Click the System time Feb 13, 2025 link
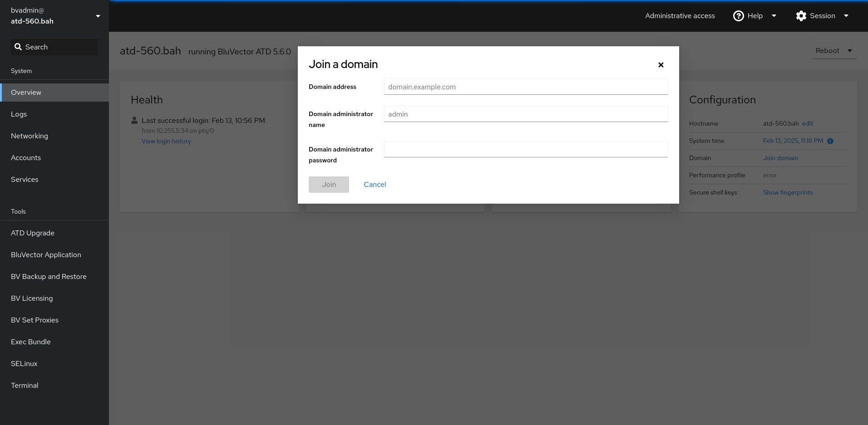 tap(793, 141)
